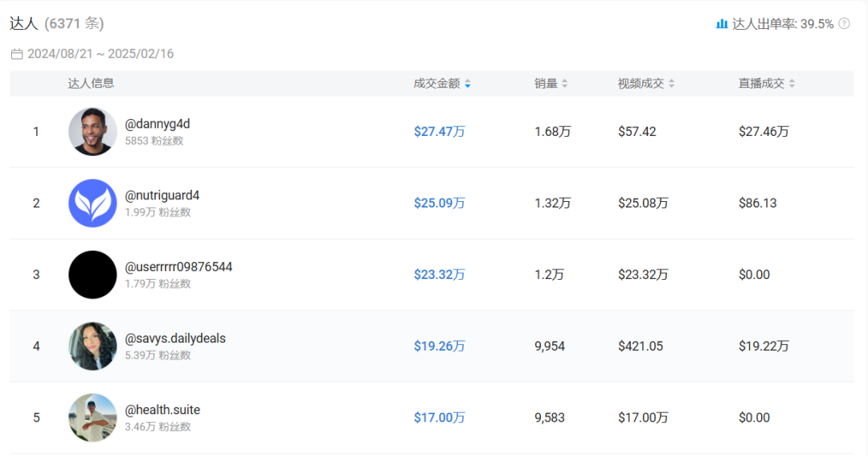Open the @health.suite creator link

[x=162, y=409]
